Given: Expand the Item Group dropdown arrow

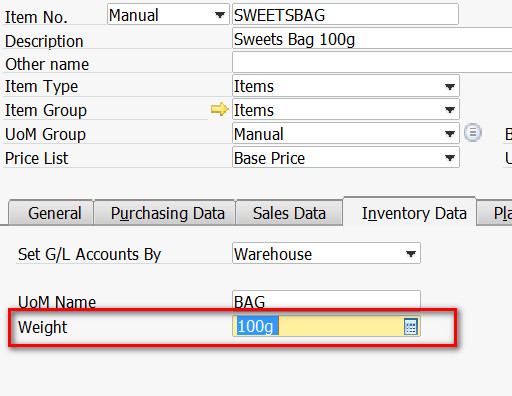Looking at the screenshot, I should [450, 110].
